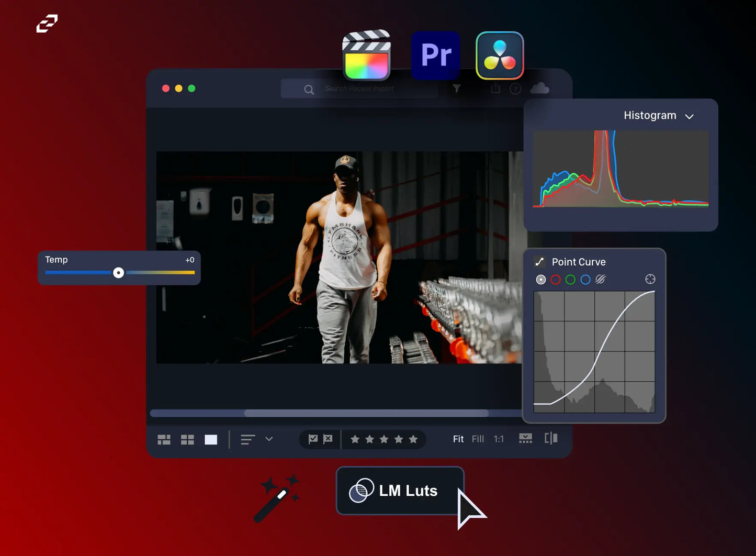756x556 pixels.
Task: Click the LM Luts button
Action: click(x=400, y=491)
